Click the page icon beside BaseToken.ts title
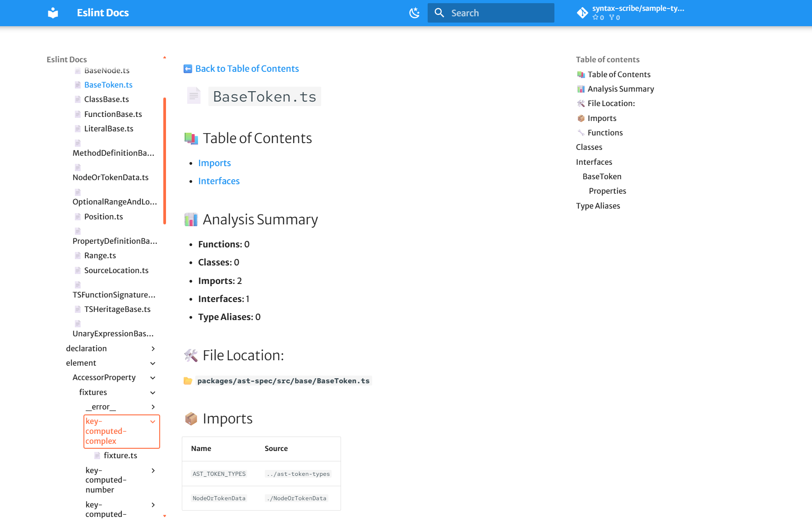 (x=194, y=96)
